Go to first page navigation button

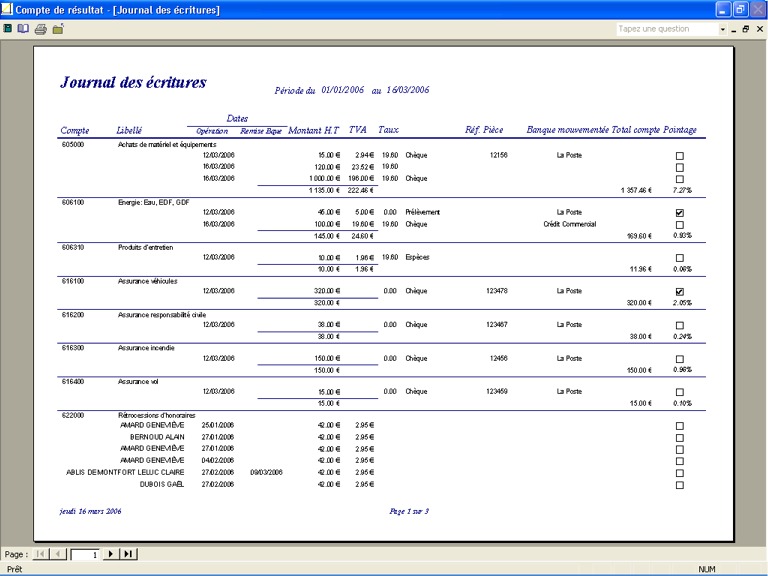pos(41,554)
